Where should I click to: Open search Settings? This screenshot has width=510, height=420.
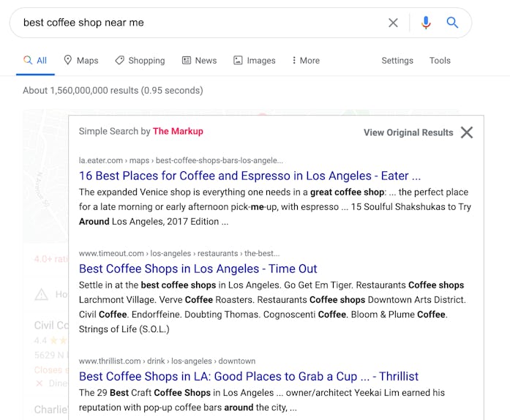coord(397,61)
